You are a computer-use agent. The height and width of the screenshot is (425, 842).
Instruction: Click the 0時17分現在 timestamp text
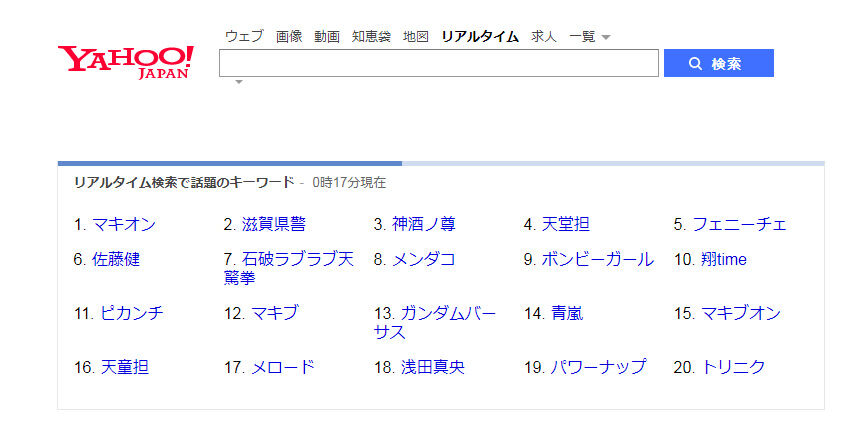tap(349, 183)
